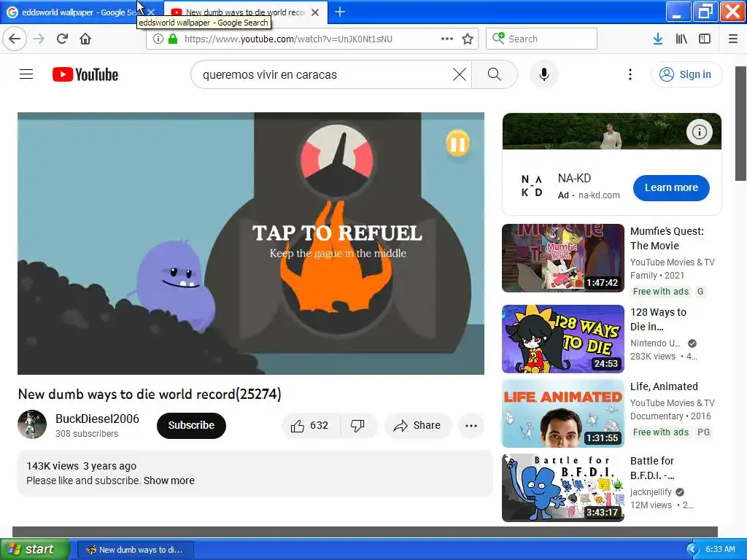Click the green secure-connection padlock
This screenshot has height=560, width=747.
173,39
